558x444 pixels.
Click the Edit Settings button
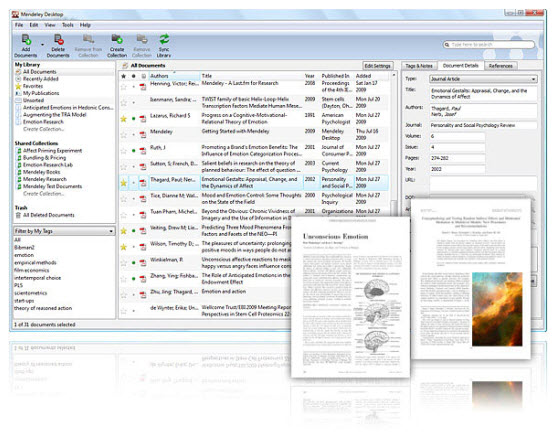[378, 66]
